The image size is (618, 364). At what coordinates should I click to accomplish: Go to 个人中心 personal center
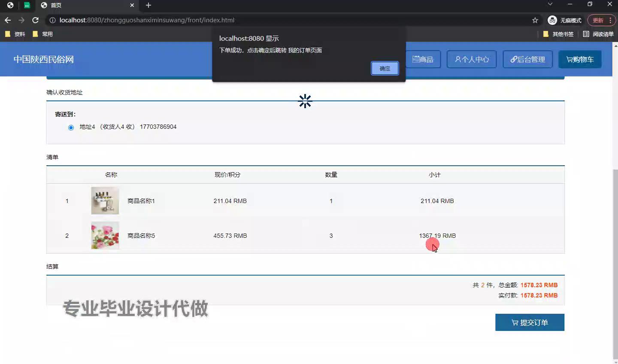[472, 59]
